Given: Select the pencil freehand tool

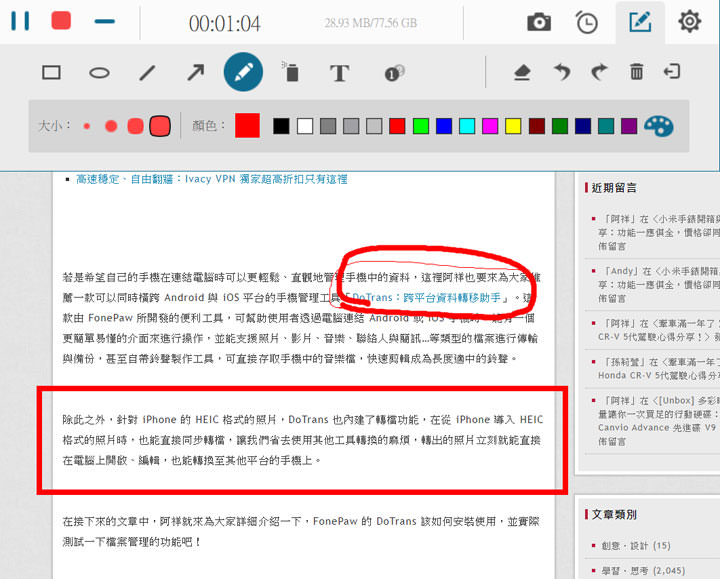Looking at the screenshot, I should click(x=243, y=72).
